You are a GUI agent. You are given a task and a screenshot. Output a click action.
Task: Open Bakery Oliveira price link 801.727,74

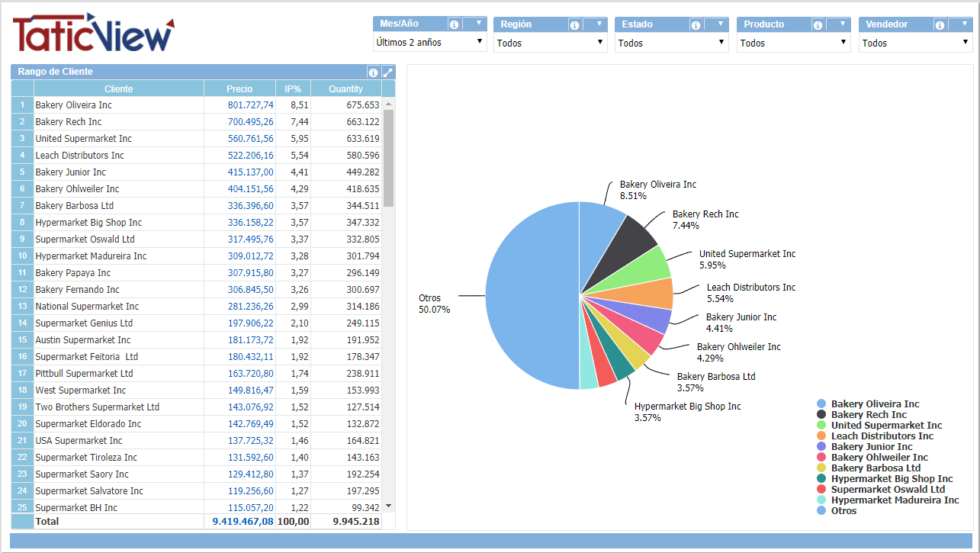pyautogui.click(x=250, y=105)
